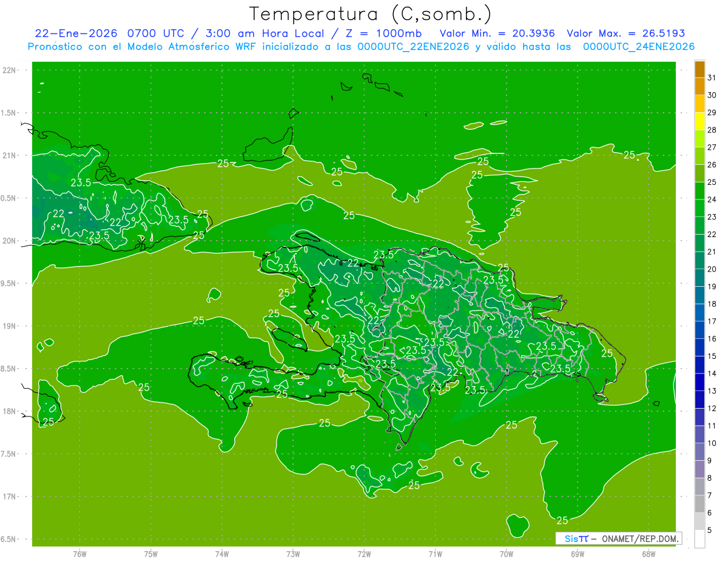Image resolution: width=728 pixels, height=562 pixels.
Task: Click the '25' contour label on Jamaica's eastern tip
Action: (x=49, y=422)
